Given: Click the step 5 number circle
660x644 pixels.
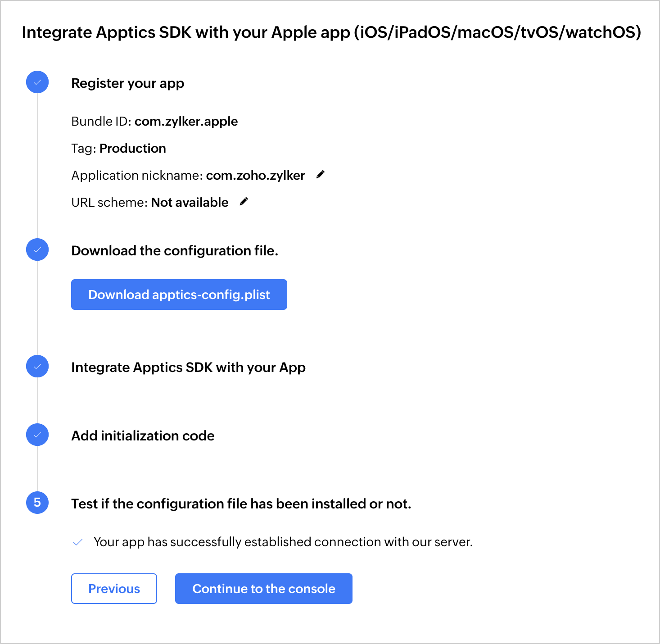Looking at the screenshot, I should point(37,503).
